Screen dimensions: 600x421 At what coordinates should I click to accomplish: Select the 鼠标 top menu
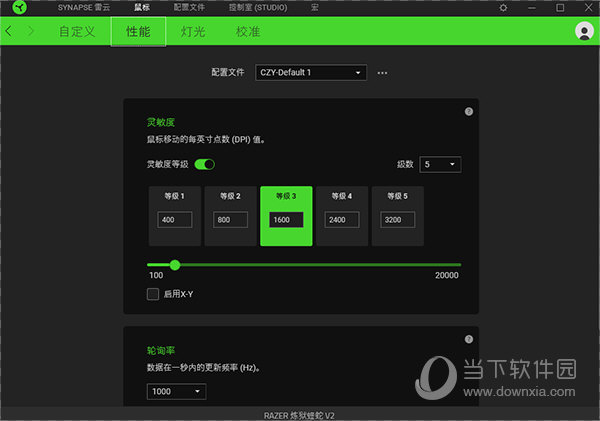(x=142, y=8)
